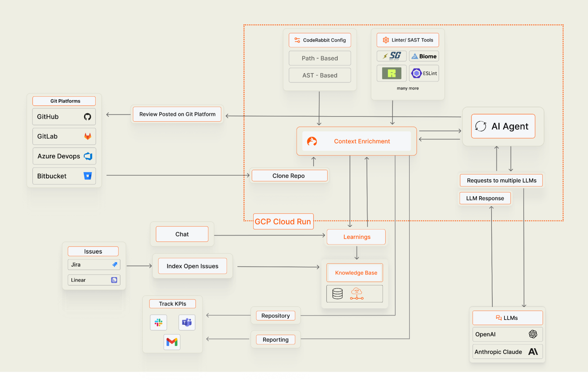The height and width of the screenshot is (385, 588).
Task: Click the Issues header
Action: pyautogui.click(x=93, y=251)
